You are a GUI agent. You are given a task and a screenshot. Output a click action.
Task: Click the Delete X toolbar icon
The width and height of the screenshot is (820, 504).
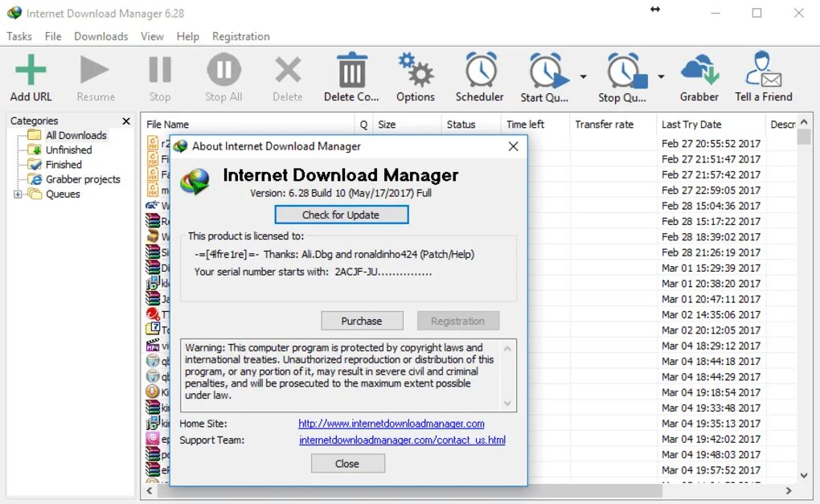point(288,70)
